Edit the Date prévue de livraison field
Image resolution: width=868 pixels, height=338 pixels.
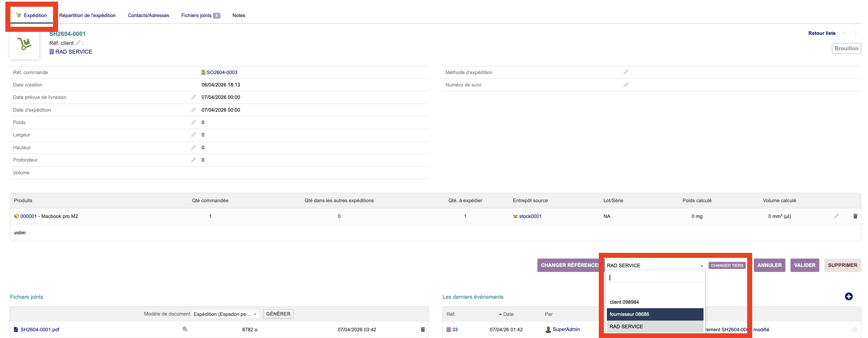[193, 97]
